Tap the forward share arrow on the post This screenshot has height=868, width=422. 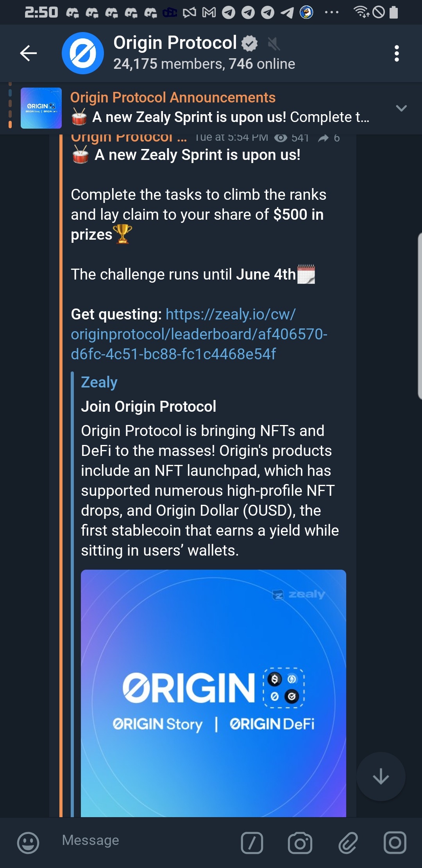coord(324,138)
